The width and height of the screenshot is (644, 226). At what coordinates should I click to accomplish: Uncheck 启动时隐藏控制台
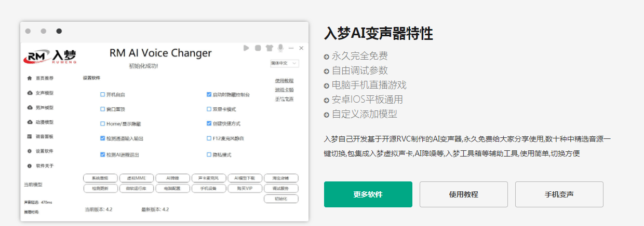click(209, 95)
